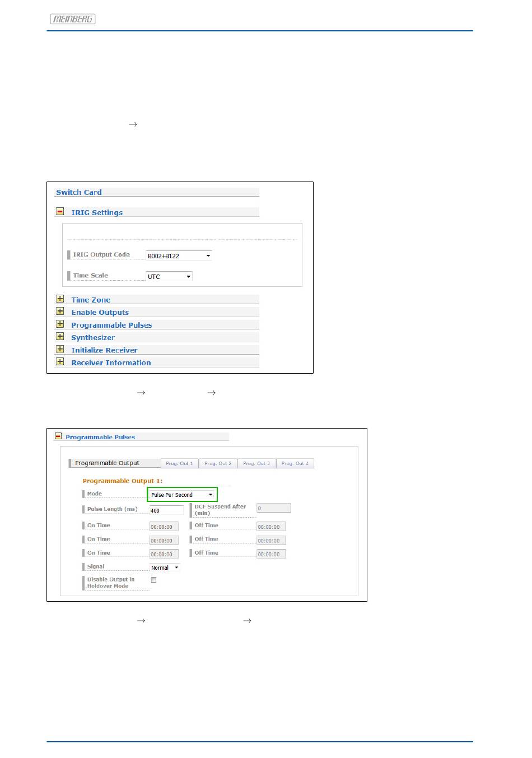This screenshot has width=532, height=758.
Task: Open the Mode Pulse Per Second dropdown
Action: (181, 495)
